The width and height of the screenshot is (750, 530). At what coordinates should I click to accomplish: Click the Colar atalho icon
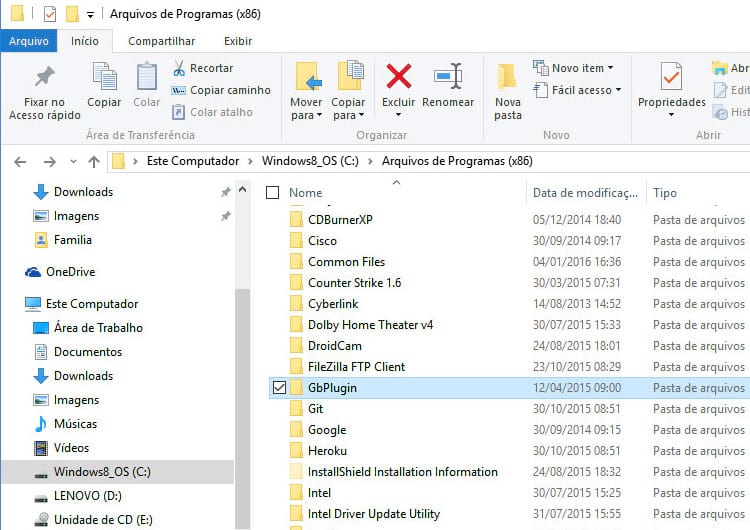coord(178,112)
